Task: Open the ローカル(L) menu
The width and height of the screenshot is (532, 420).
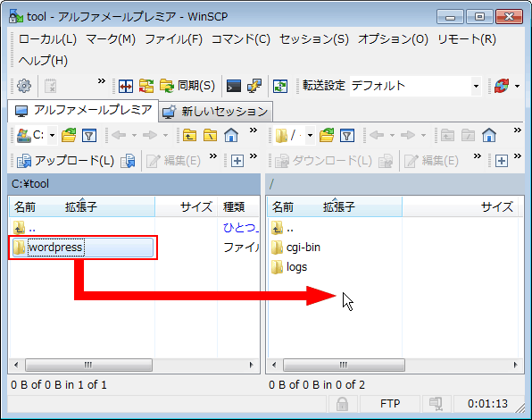Action: (47, 39)
